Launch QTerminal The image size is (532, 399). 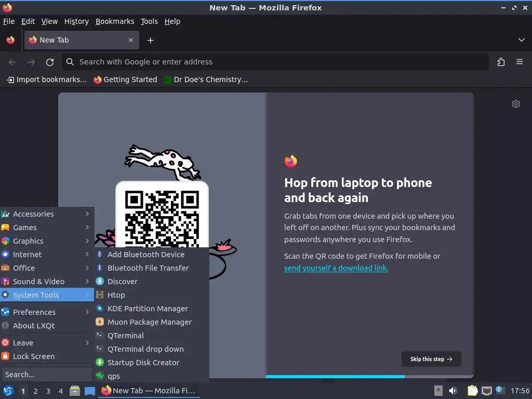coord(152,336)
